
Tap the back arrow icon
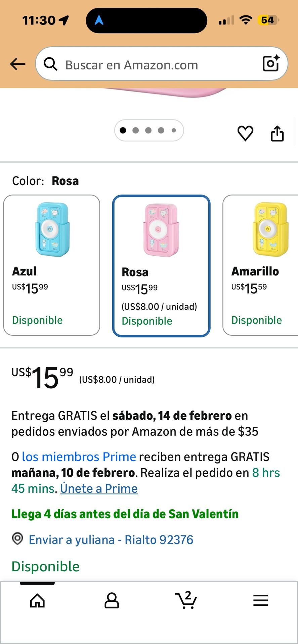click(x=18, y=64)
